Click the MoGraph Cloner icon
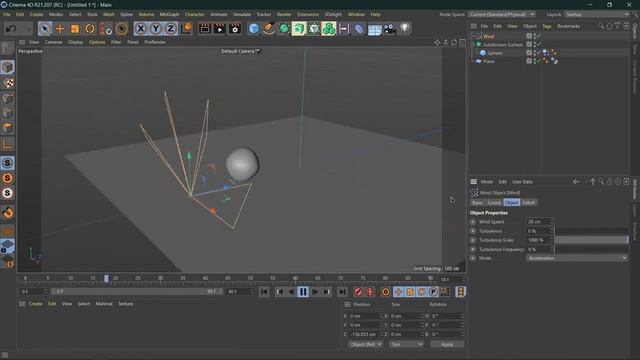Screen dimensions: 640x360 (x=329, y=29)
